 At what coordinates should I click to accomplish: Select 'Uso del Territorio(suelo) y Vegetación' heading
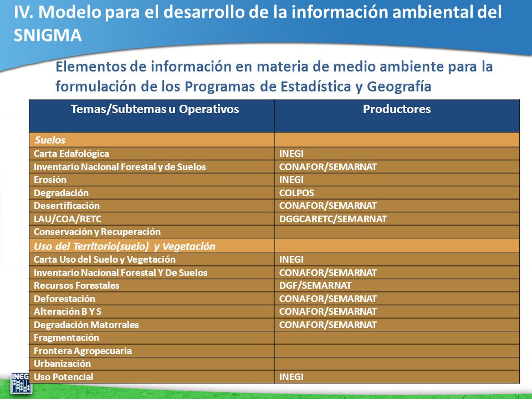(152, 246)
